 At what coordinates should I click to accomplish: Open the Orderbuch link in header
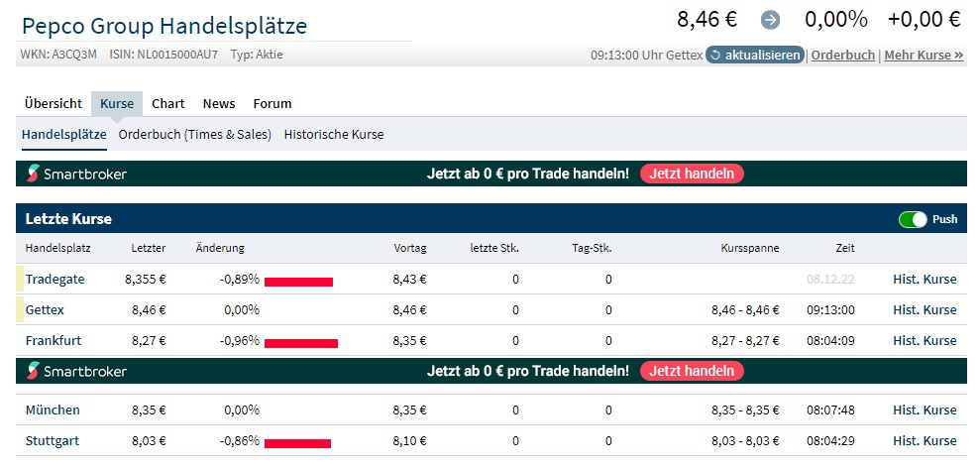tap(843, 56)
